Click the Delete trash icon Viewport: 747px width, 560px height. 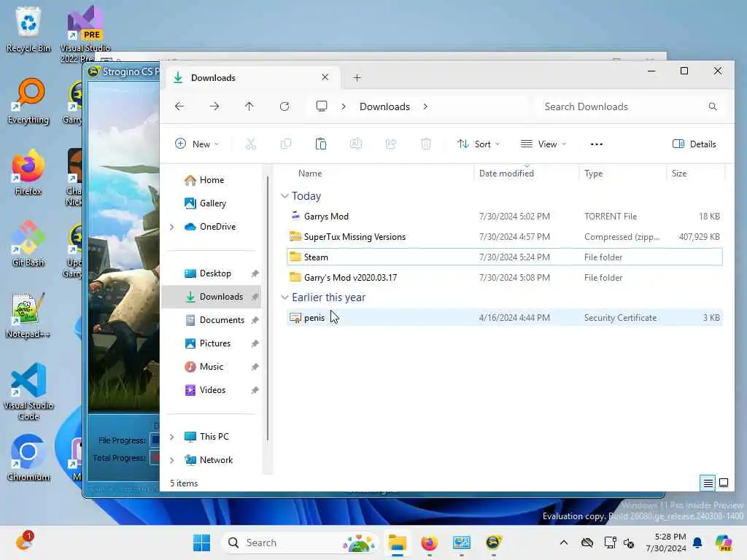(426, 144)
